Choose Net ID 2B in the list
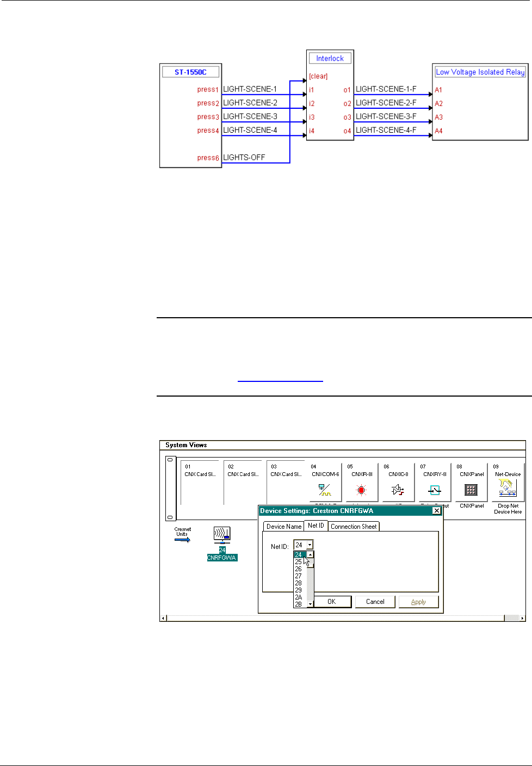Image resolution: width=532 pixels, height=766 pixels. coord(300,604)
